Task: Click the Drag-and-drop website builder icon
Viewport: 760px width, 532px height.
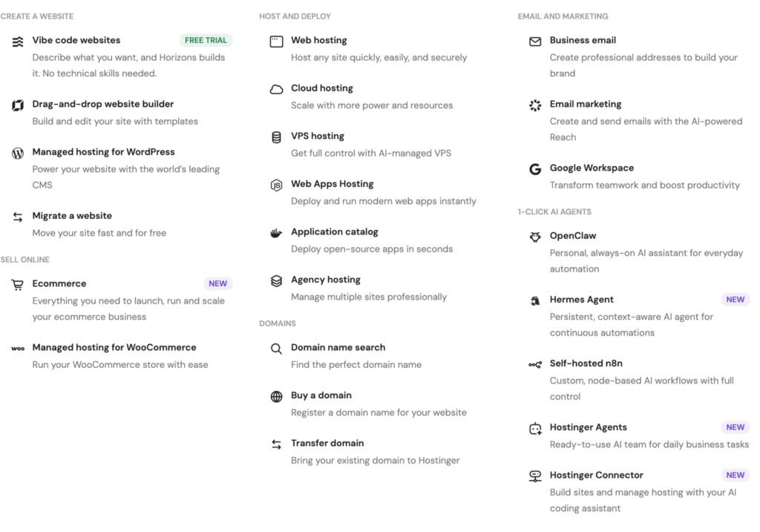Action: 18,105
